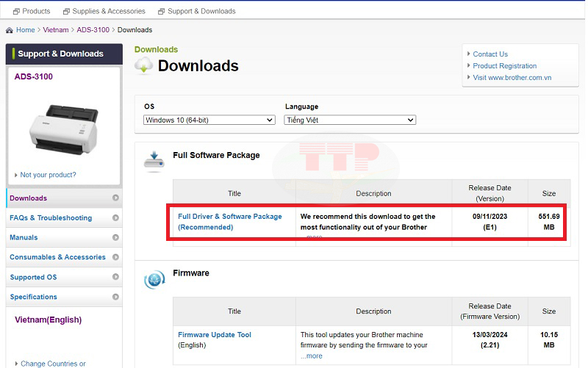Image resolution: width=588 pixels, height=368 pixels.
Task: Click the arrow icon beside Specifications
Action: [x=115, y=297]
